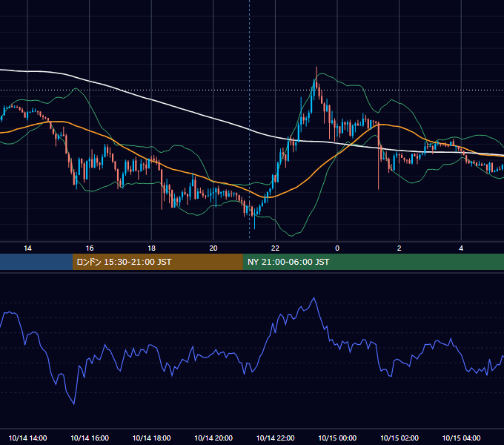The image size is (504, 445).
Task: Click the 10/14 16:00 time axis label
Action: click(90, 438)
